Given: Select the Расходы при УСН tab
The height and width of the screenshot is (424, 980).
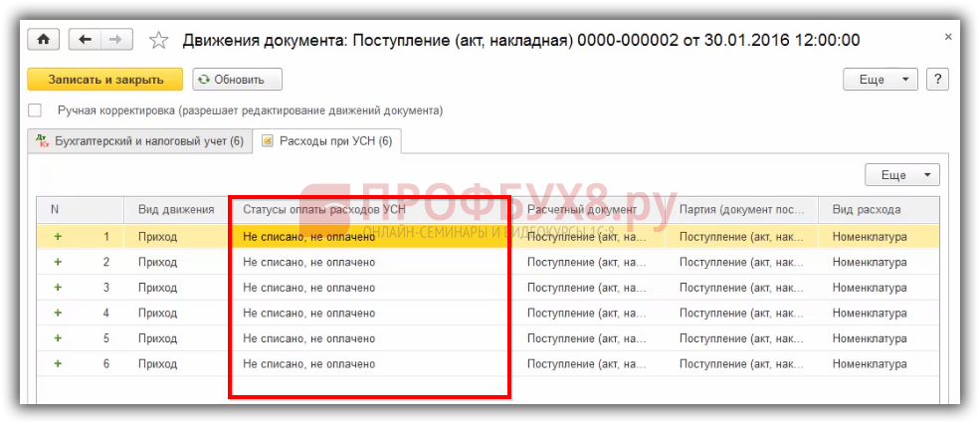Looking at the screenshot, I should click(326, 141).
